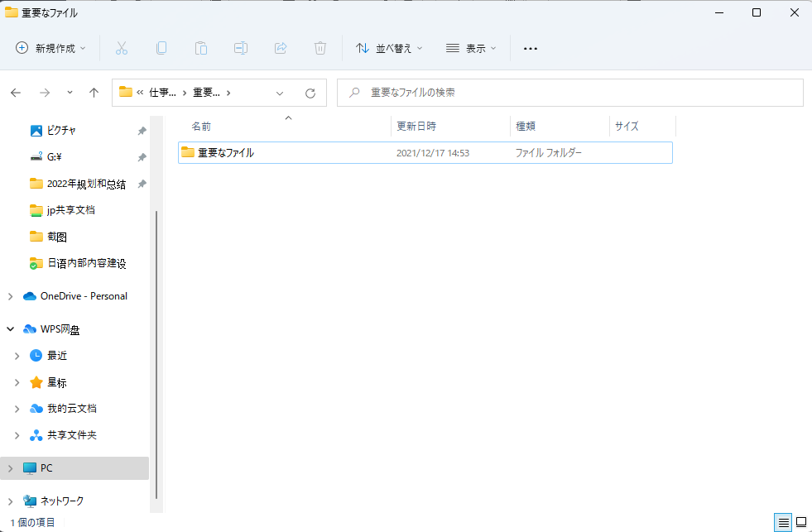812x532 pixels.
Task: Expand the PC tree node
Action: point(10,468)
